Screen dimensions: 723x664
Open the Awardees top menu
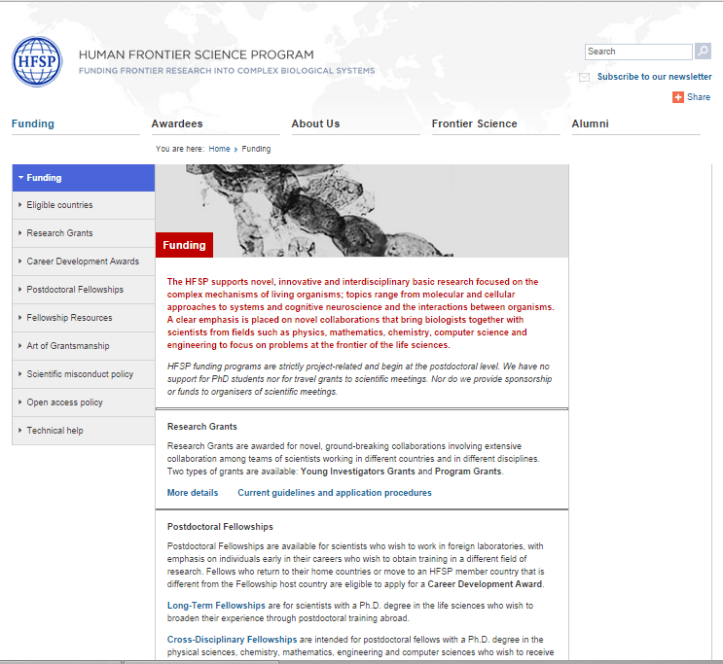(177, 124)
